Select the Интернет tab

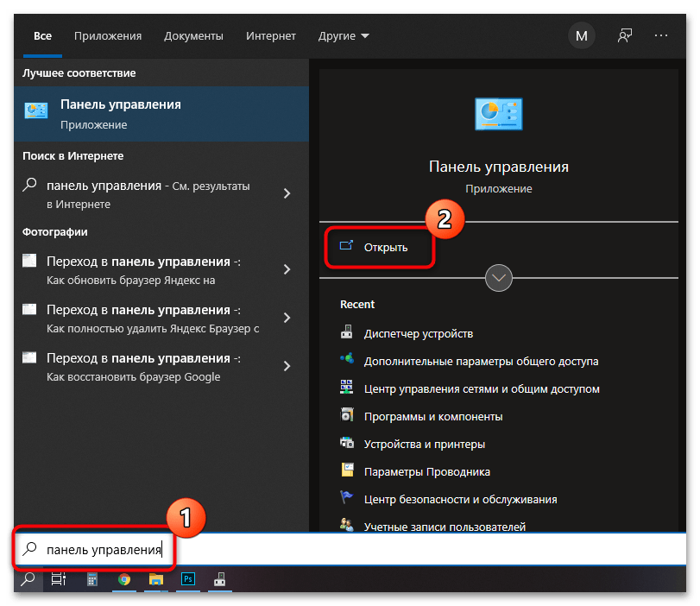270,36
